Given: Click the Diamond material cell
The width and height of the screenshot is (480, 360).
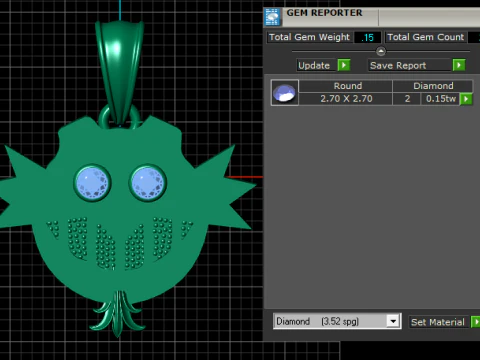Looking at the screenshot, I should point(433,86).
